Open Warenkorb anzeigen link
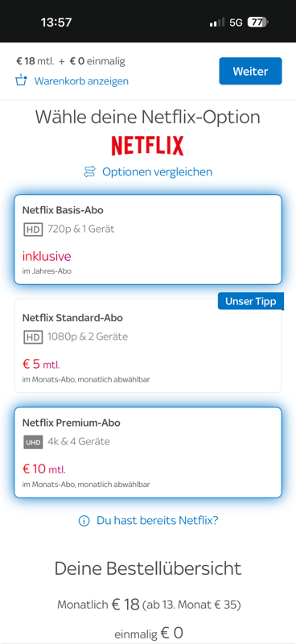 [x=81, y=81]
